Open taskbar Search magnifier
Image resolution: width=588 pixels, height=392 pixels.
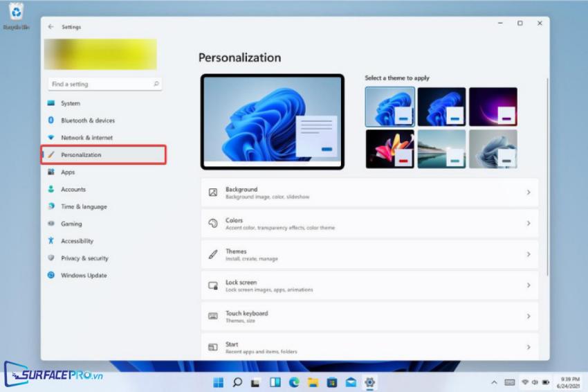[x=237, y=382]
